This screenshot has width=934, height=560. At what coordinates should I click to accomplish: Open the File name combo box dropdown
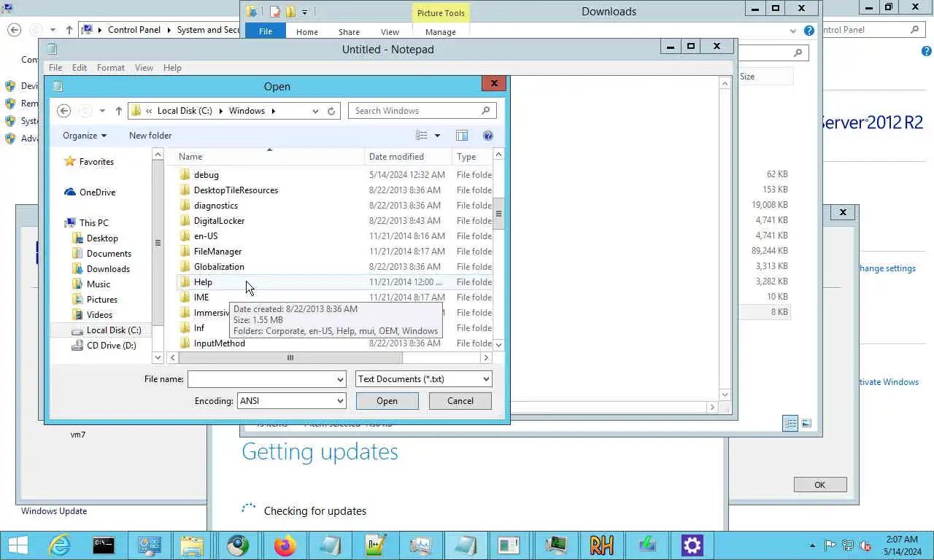tap(340, 379)
